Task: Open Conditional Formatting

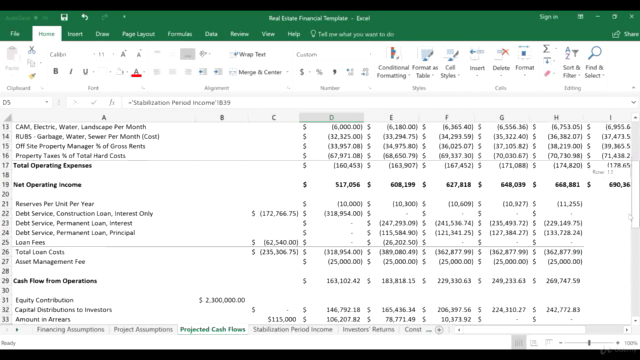Action: [x=393, y=62]
